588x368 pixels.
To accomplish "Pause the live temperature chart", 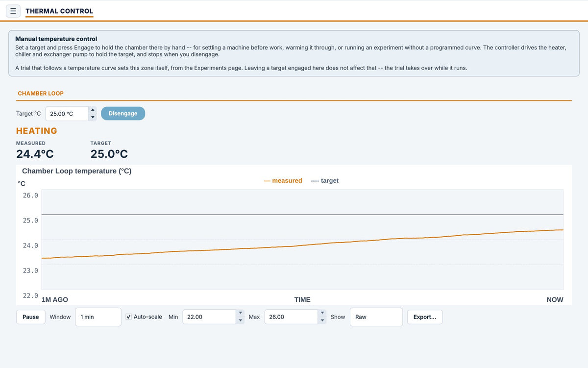I will [x=30, y=317].
